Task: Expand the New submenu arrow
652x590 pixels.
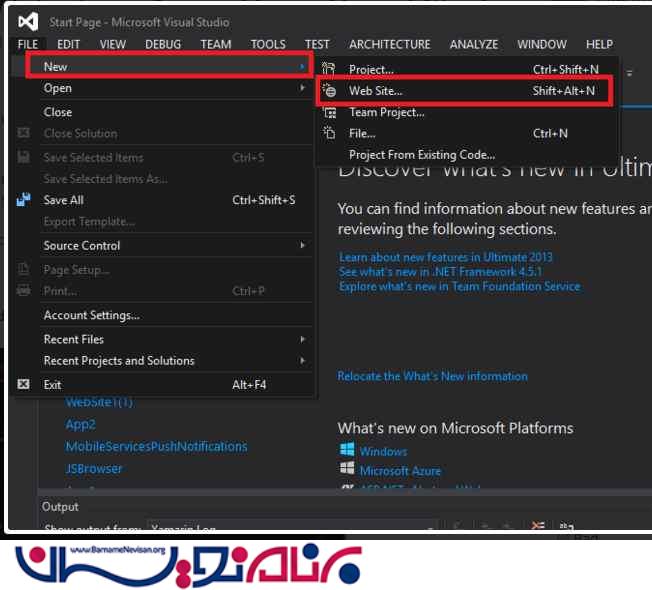Action: coord(302,67)
